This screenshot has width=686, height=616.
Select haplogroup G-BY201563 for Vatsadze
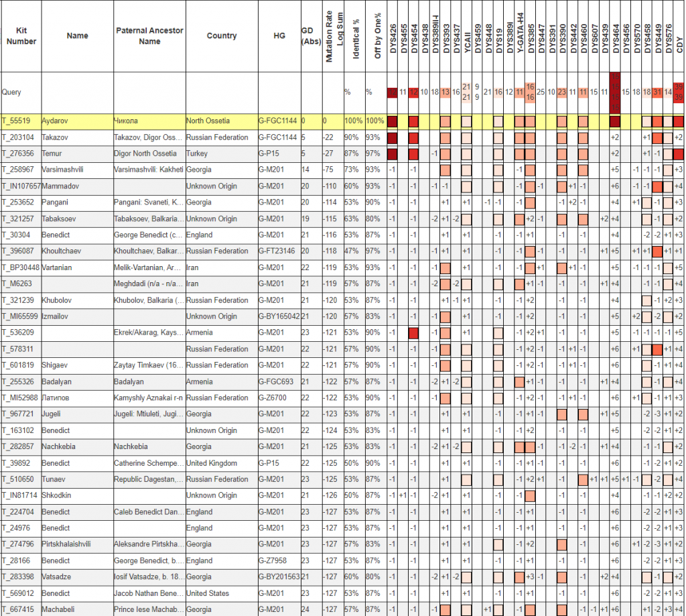[x=279, y=577]
